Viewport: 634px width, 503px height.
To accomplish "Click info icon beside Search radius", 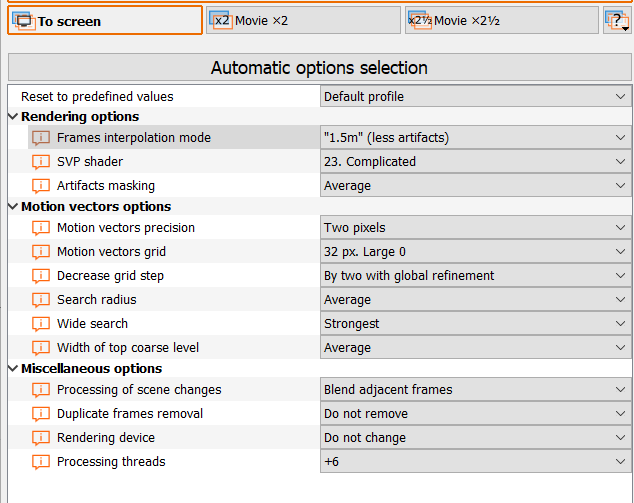I will click(41, 300).
